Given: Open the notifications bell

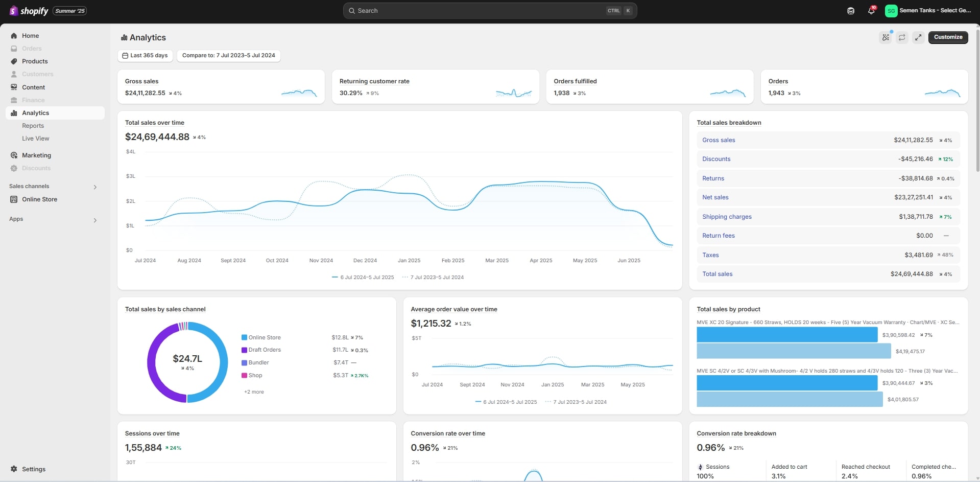Looking at the screenshot, I should click(871, 11).
